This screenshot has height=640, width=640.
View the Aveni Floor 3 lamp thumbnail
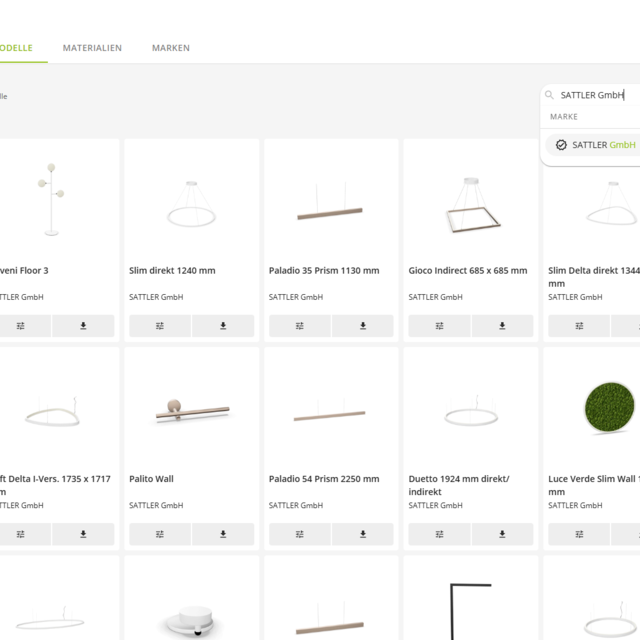51,200
